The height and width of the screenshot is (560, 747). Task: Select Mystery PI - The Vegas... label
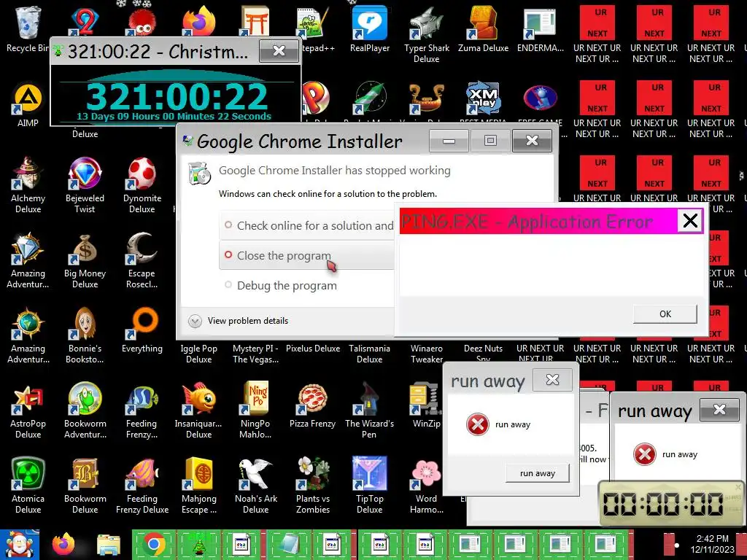tap(255, 354)
